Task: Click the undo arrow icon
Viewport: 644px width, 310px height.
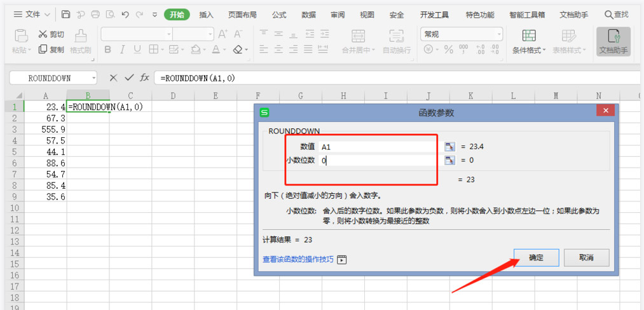Action: 125,14
